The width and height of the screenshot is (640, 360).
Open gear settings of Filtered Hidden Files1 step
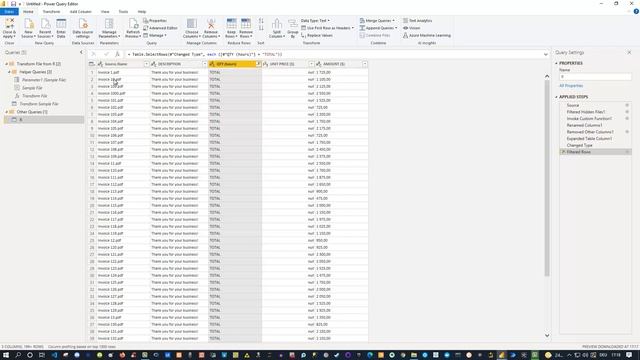(x=627, y=112)
